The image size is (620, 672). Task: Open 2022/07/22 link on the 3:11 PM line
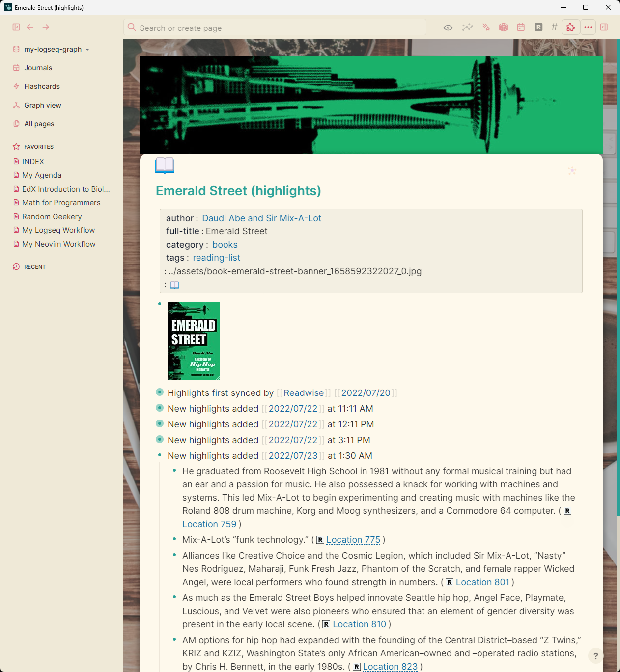point(293,440)
